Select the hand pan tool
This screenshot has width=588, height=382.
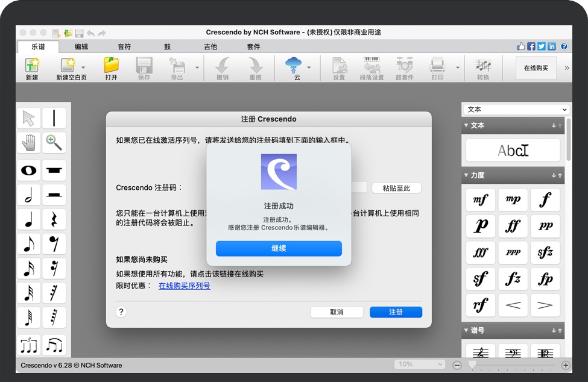(28, 143)
